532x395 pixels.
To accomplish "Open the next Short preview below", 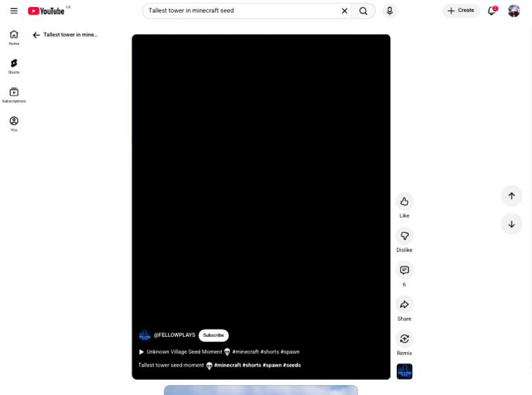I will (x=261, y=390).
